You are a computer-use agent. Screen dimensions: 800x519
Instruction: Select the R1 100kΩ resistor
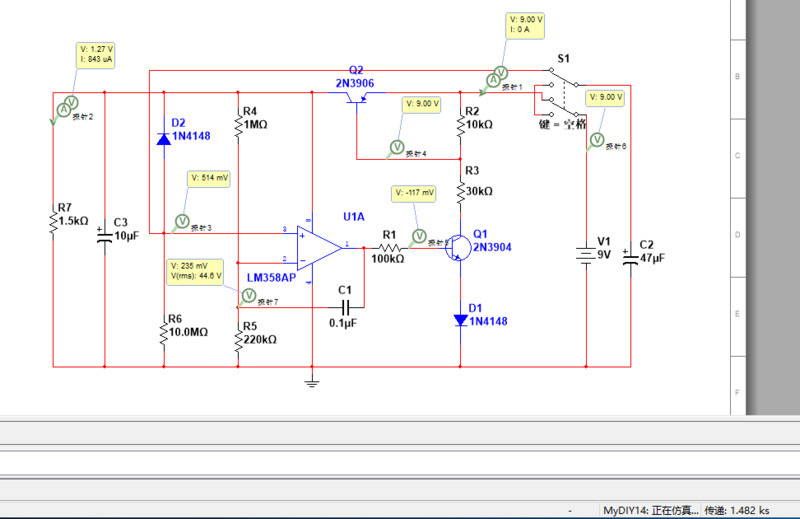click(389, 246)
